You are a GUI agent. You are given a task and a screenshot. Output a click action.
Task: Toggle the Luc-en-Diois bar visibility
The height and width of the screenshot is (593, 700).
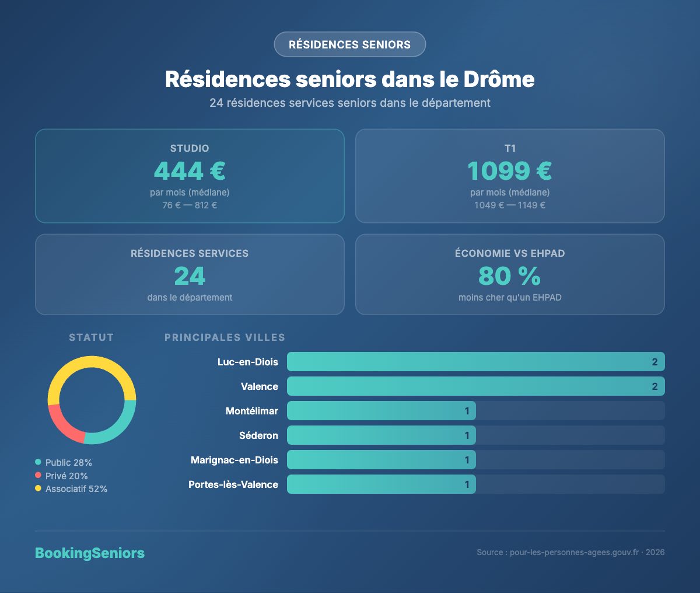475,361
